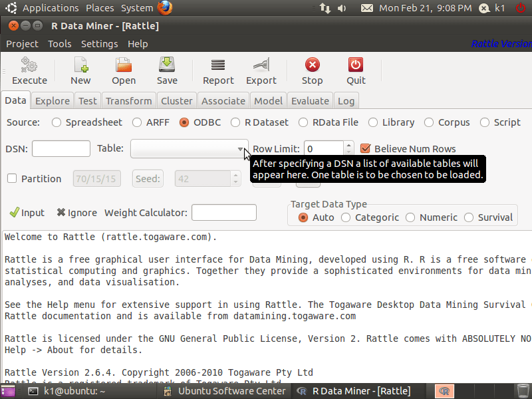Open the Tools menu
This screenshot has height=399, width=532.
[59, 44]
